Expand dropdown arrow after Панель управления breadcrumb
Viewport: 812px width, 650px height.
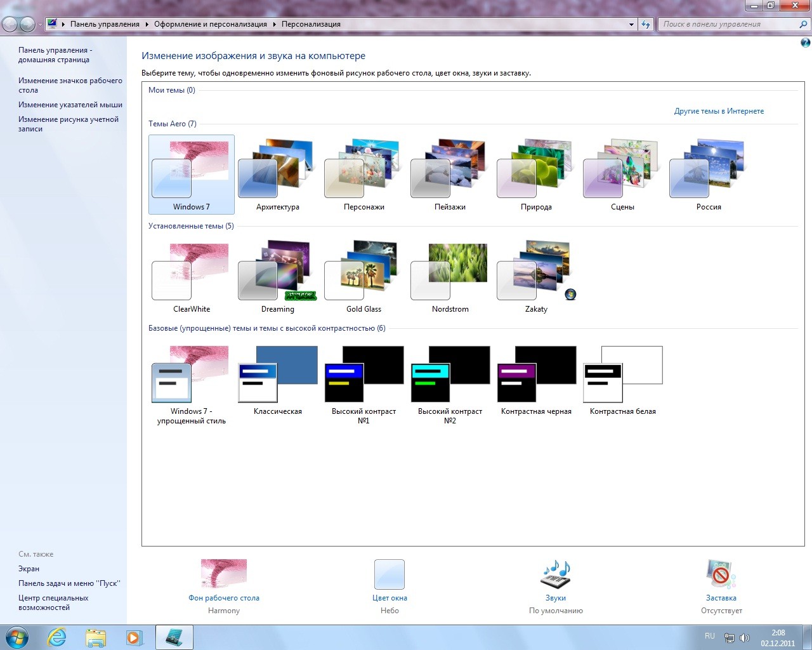pyautogui.click(x=147, y=24)
